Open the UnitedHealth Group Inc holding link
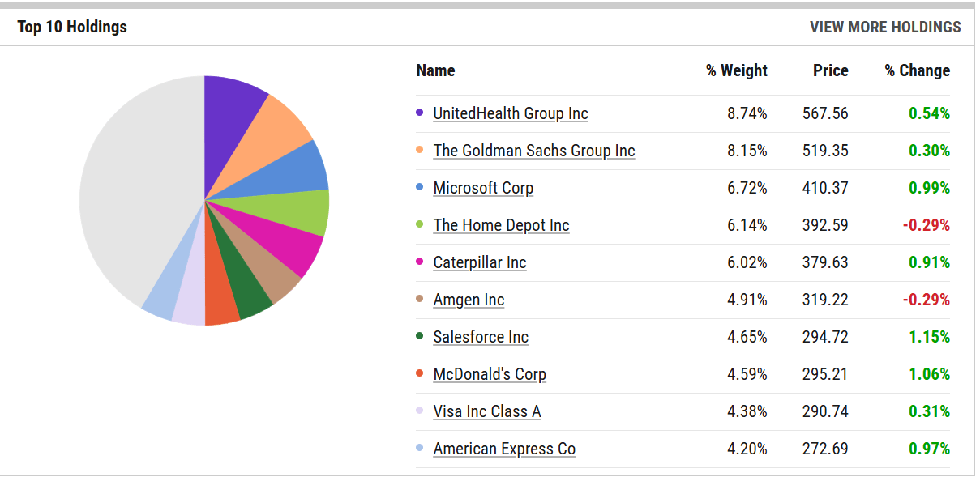This screenshot has height=477, width=980. pos(511,113)
